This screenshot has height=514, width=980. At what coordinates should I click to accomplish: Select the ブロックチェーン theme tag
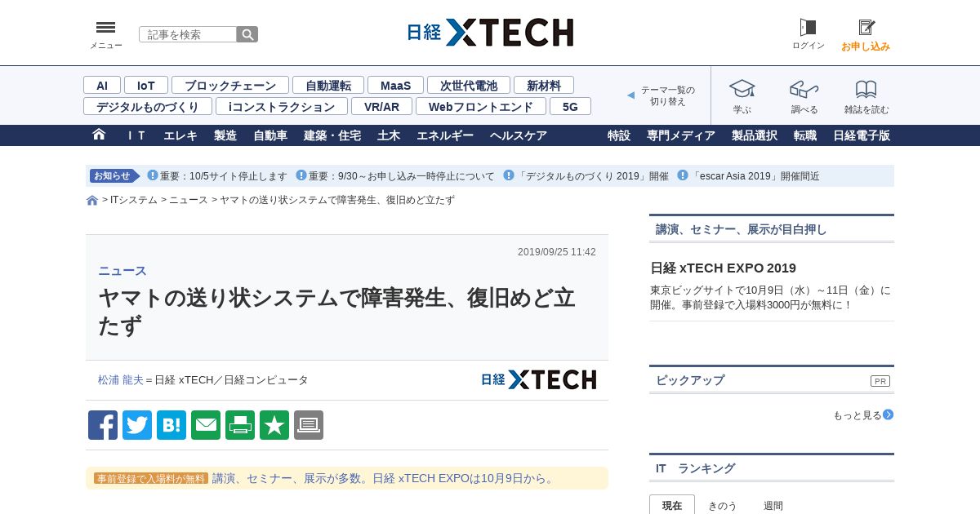click(x=230, y=85)
